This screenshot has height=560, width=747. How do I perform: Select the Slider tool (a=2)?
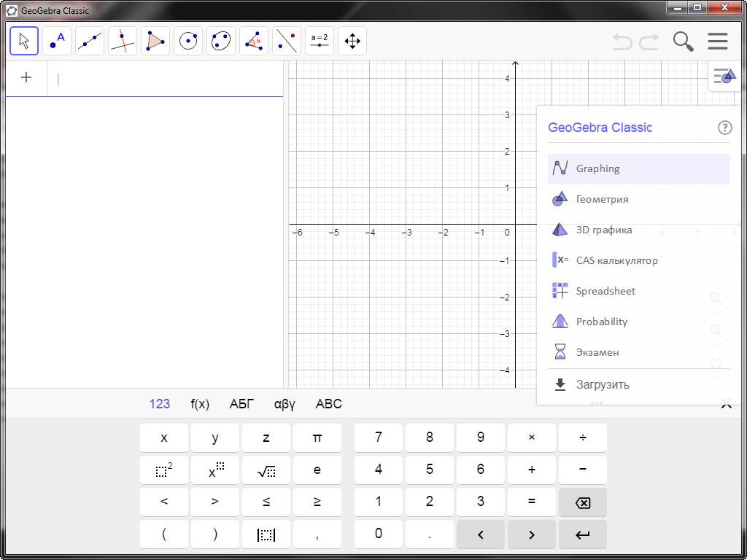tap(320, 41)
